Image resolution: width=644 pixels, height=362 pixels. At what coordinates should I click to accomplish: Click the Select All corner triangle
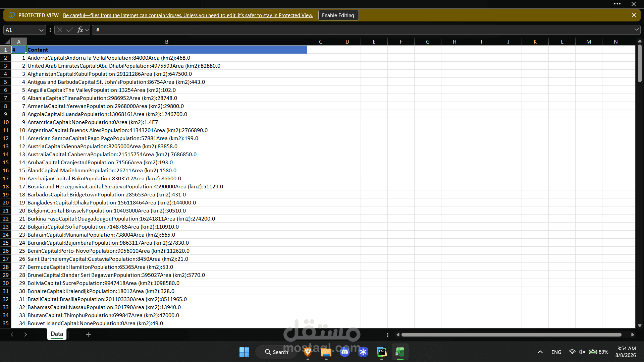coord(7,42)
